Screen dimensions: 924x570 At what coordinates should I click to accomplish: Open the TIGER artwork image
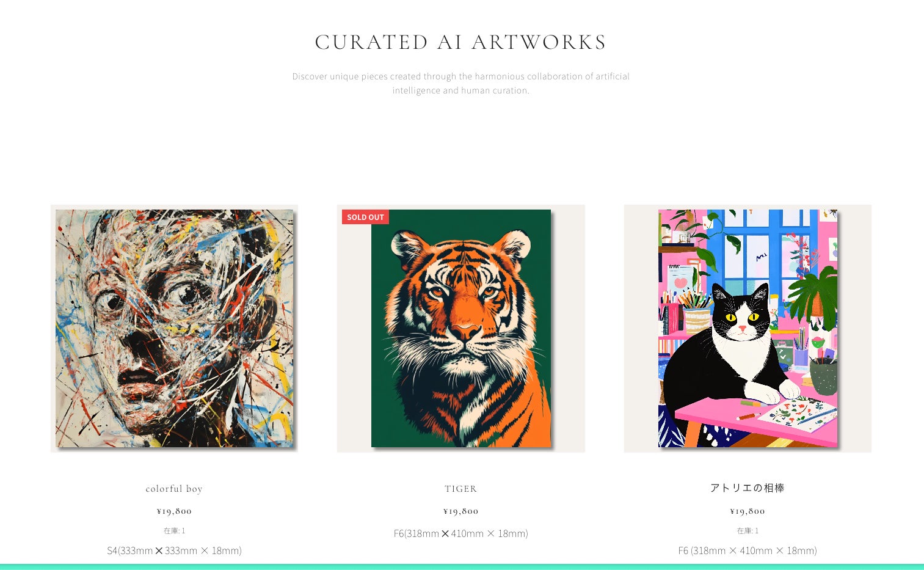tap(461, 328)
